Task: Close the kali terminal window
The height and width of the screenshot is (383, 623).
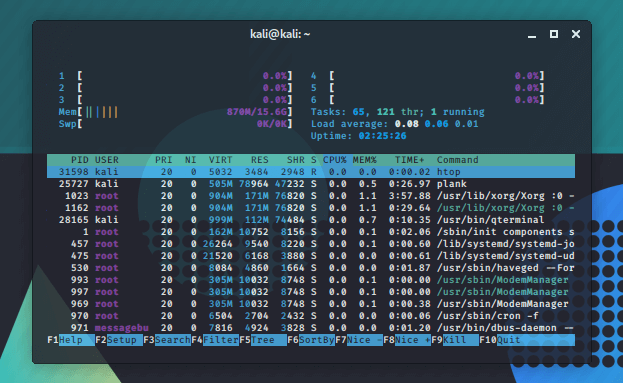Action: (576, 34)
